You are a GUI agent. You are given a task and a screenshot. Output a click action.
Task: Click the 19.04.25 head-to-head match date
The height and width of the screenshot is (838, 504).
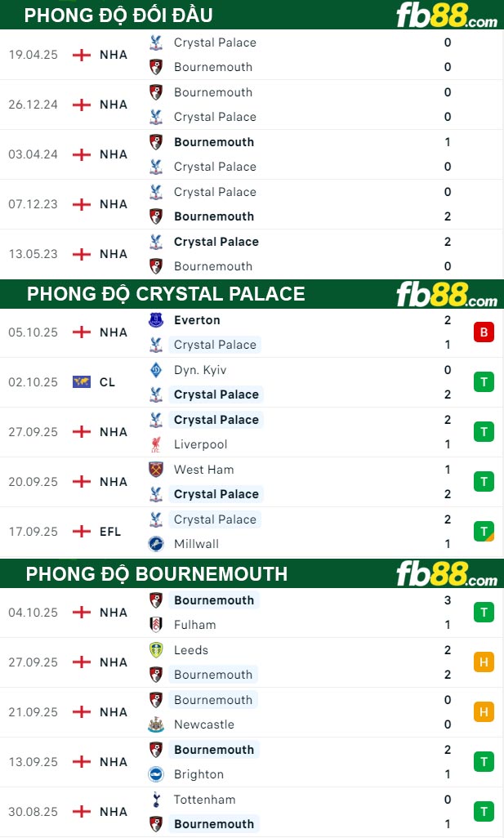pyautogui.click(x=33, y=55)
